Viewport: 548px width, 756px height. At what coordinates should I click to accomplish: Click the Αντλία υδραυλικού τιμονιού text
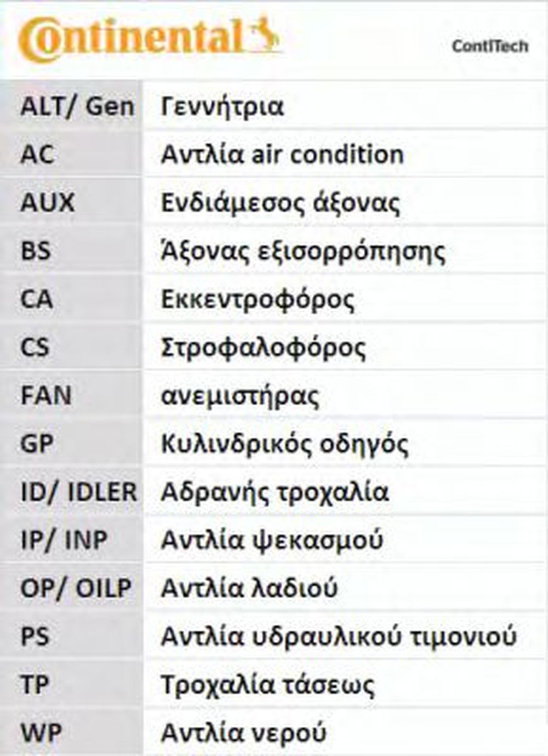[339, 637]
